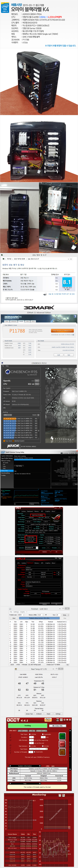Select Benchmarking in Intel XTU sidebar

click(5, 473)
